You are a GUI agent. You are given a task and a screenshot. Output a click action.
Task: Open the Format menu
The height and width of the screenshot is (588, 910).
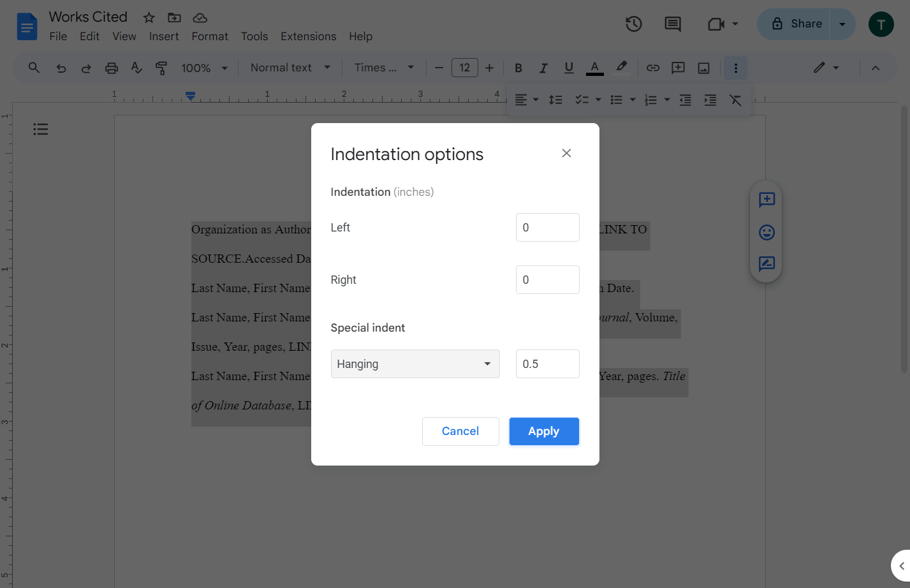pos(210,36)
